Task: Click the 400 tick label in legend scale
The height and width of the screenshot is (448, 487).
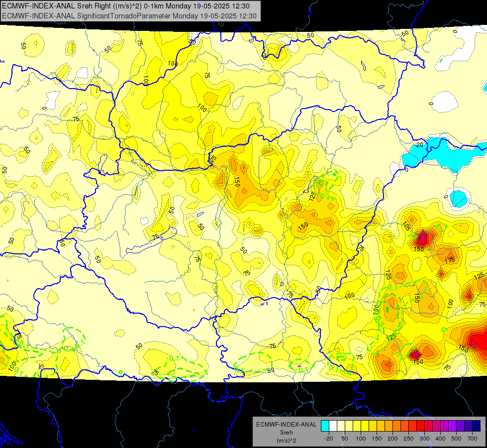Action: click(440, 439)
